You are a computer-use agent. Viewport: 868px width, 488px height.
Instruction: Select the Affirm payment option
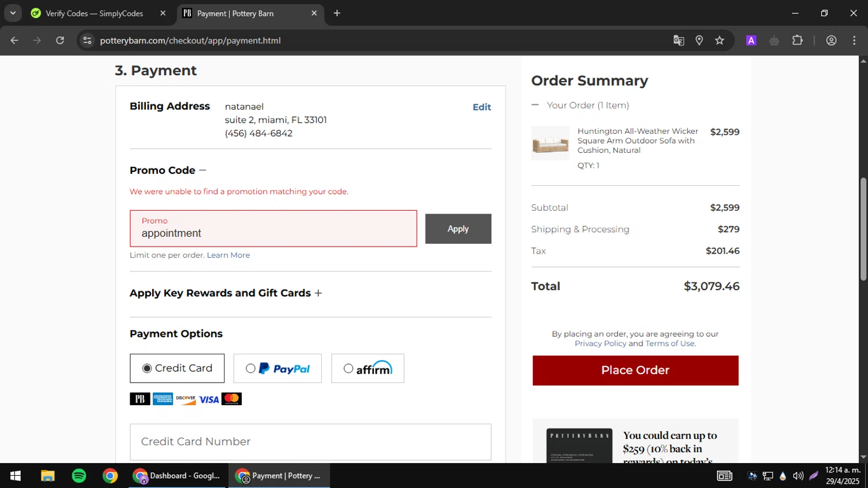[367, 368]
